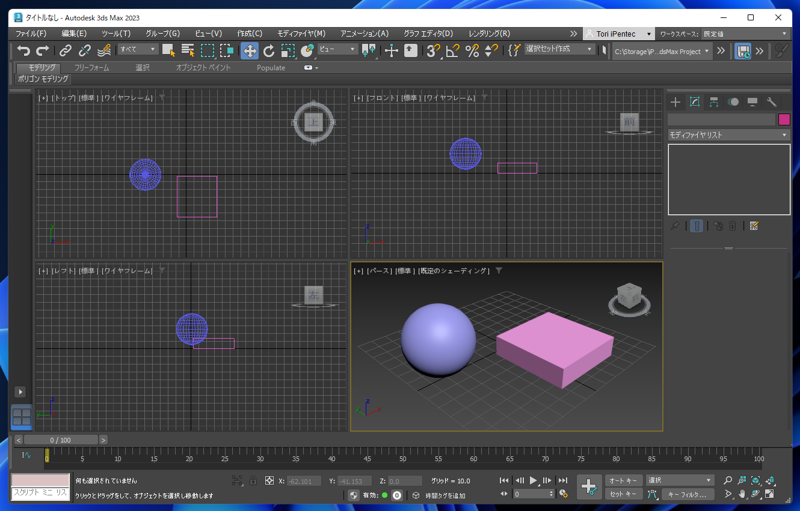Open the project path dropdown
The width and height of the screenshot is (800, 511).
click(x=662, y=51)
